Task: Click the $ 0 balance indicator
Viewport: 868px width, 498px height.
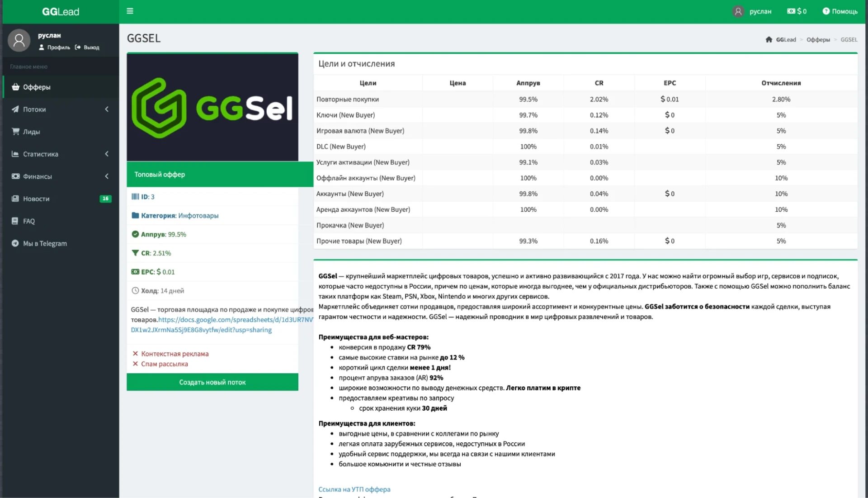Action: (x=797, y=11)
